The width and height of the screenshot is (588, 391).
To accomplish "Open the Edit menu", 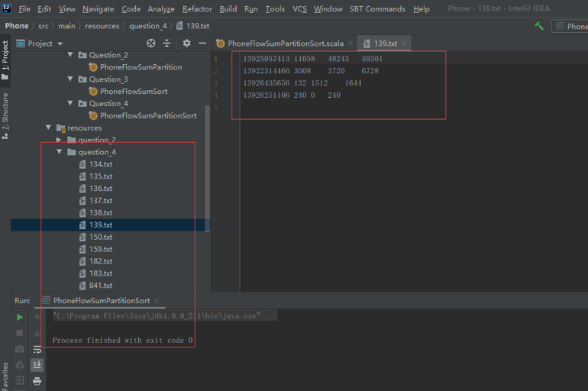I will [x=44, y=8].
